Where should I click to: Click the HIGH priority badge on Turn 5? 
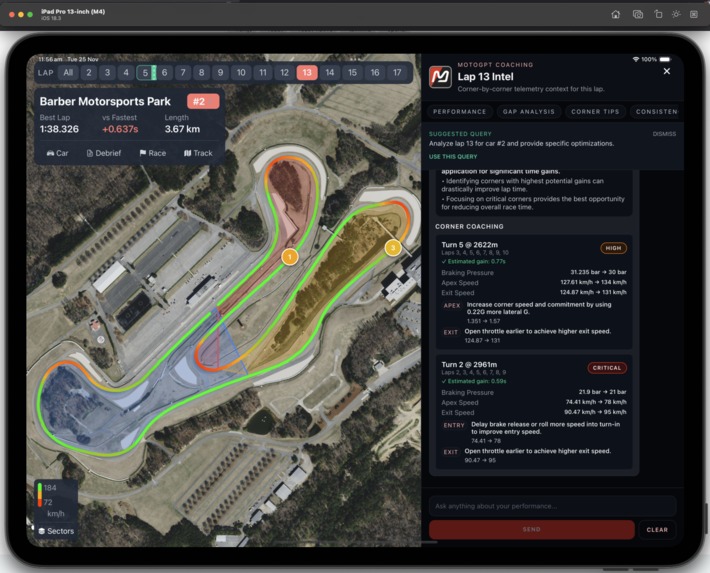[613, 248]
